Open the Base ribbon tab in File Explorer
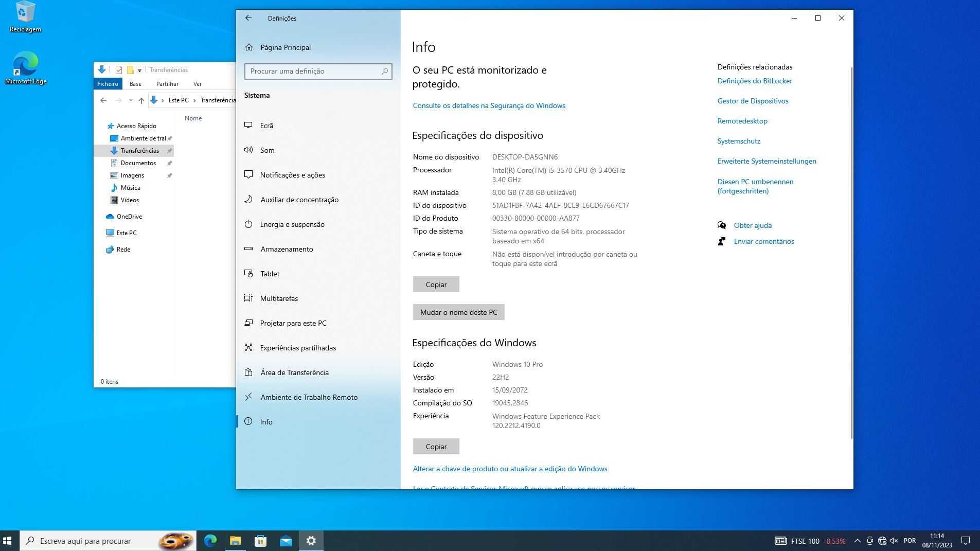 click(x=135, y=84)
